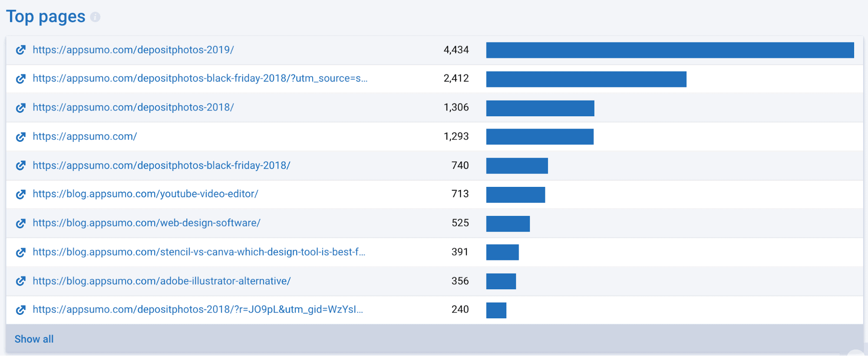Follow the depositphotos-2018/?r=JO9pL link
The width and height of the screenshot is (868, 356).
198,310
